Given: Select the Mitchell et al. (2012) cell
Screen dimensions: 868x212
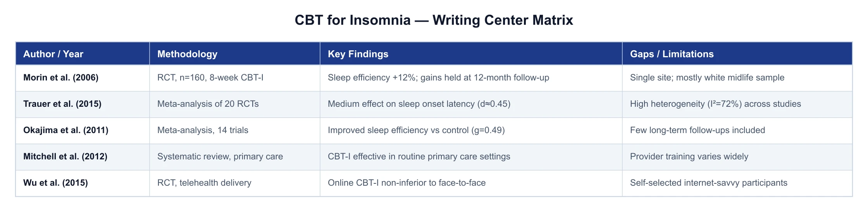Looking at the screenshot, I should coord(83,157).
